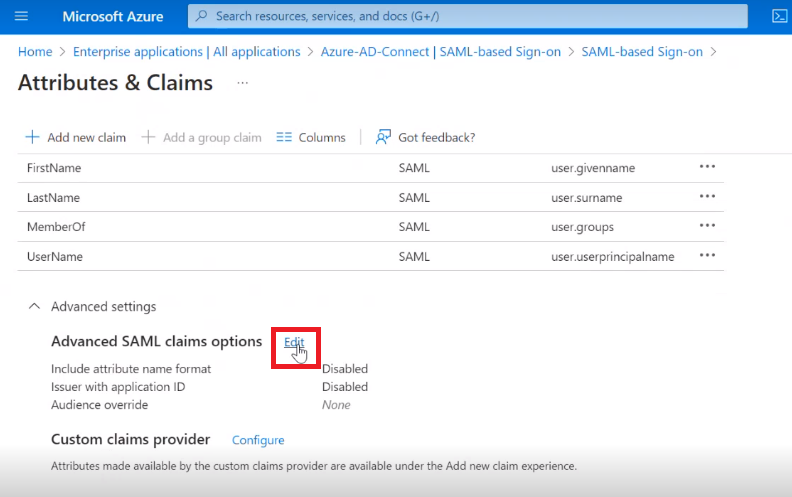Configure the Custom claims provider

258,440
